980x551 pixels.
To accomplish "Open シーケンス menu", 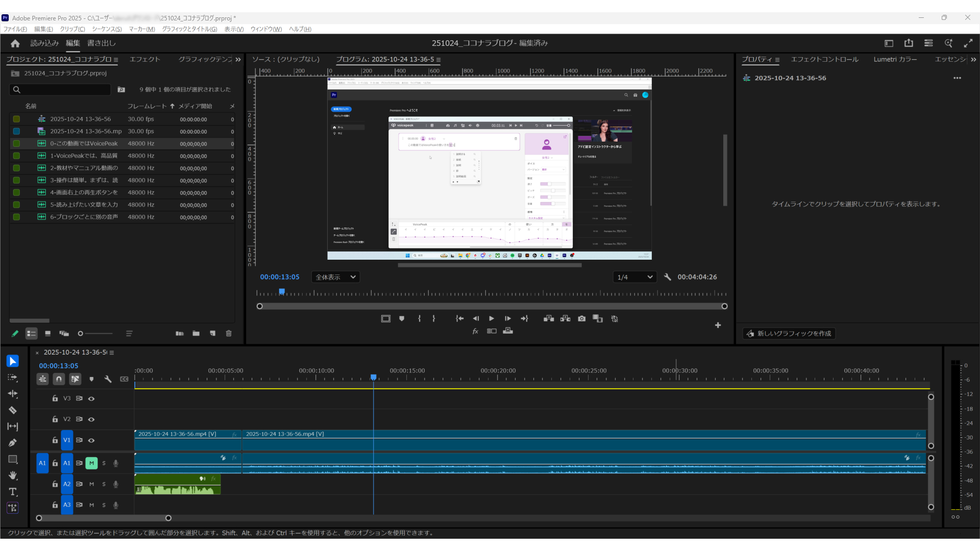I will pyautogui.click(x=107, y=29).
